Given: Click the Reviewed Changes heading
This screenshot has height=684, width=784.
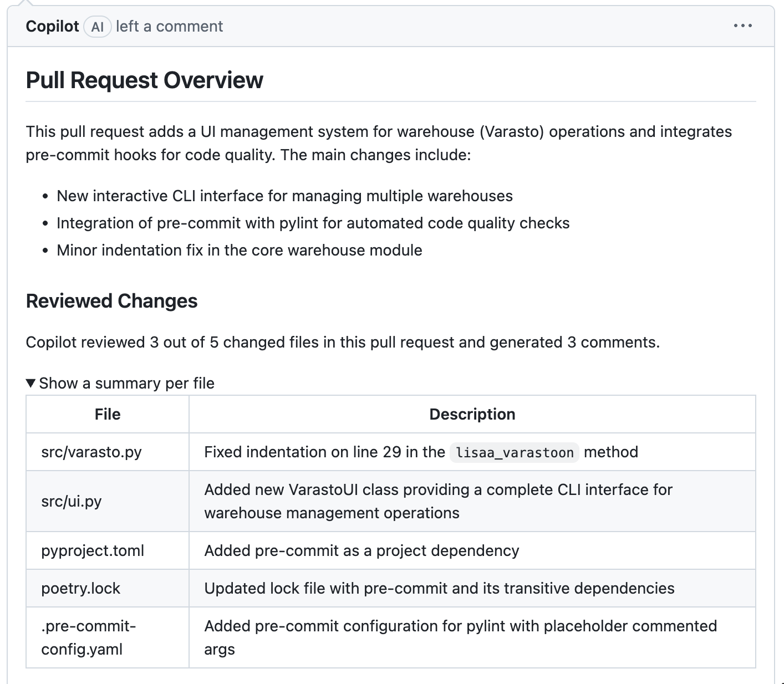Looking at the screenshot, I should point(111,301).
